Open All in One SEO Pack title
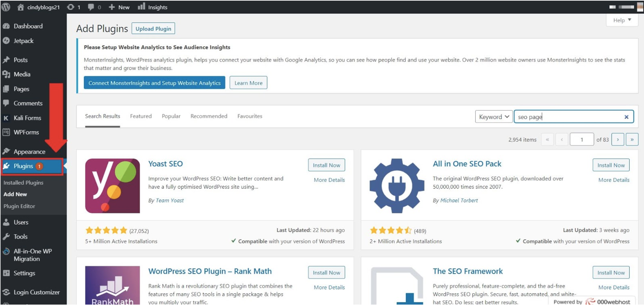The image size is (644, 307). [x=467, y=164]
